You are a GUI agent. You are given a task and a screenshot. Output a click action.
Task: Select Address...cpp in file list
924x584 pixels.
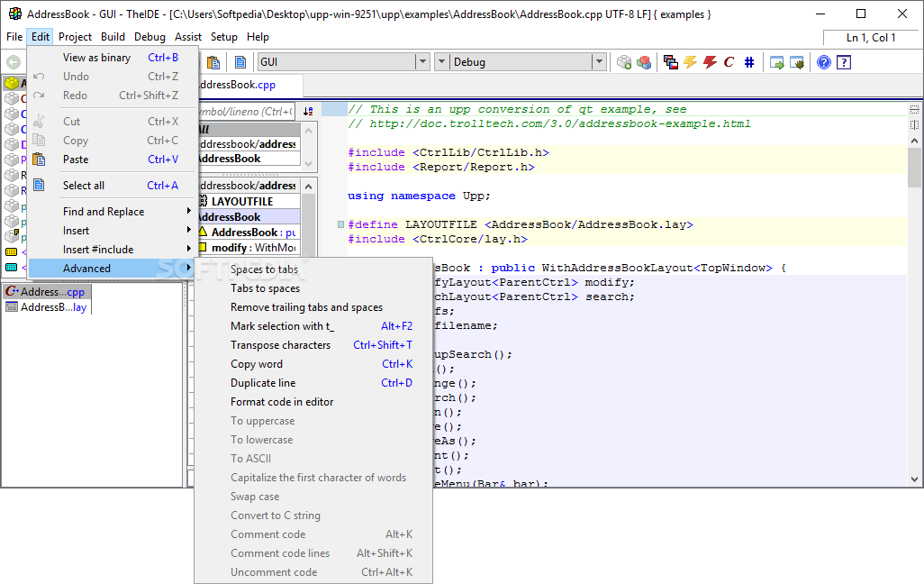(47, 291)
